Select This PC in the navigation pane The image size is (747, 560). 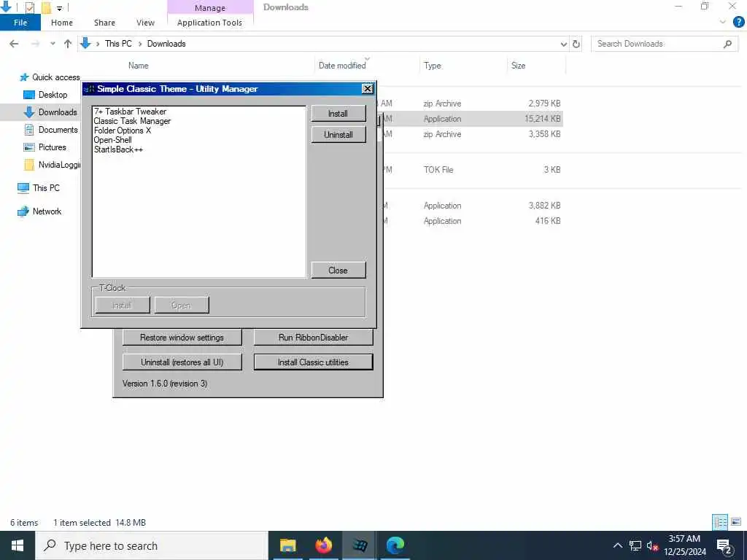tap(39, 188)
